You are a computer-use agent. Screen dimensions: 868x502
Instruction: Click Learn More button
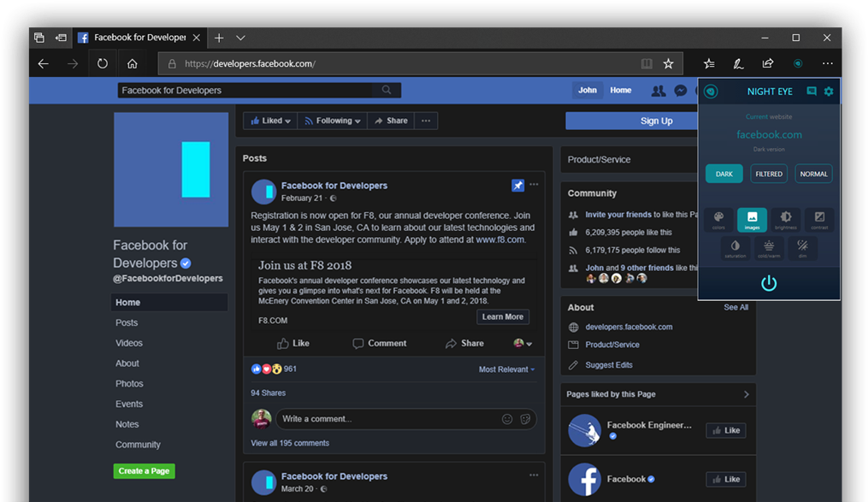click(503, 316)
